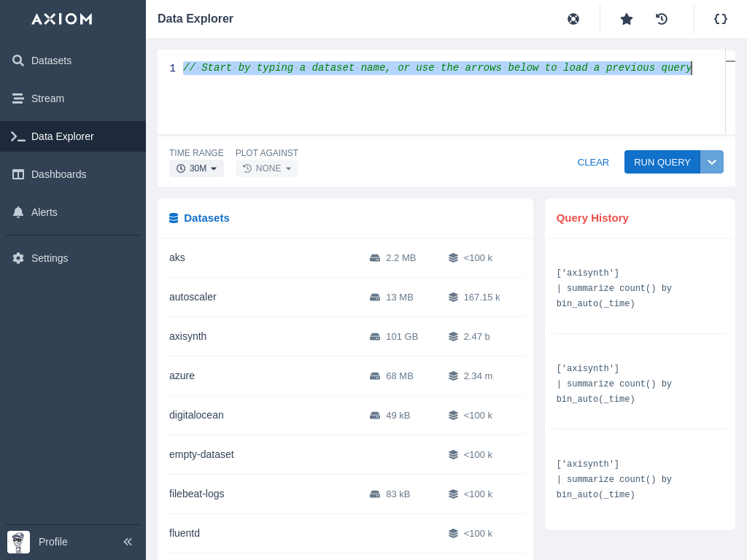Load the first axisynth query from history
The width and height of the screenshot is (747, 560).
[614, 288]
